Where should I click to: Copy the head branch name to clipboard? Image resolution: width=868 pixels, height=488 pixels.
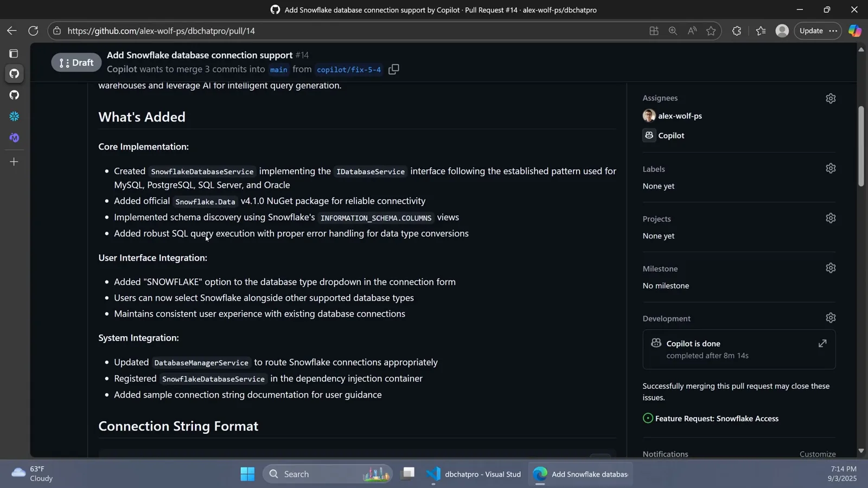click(x=394, y=69)
